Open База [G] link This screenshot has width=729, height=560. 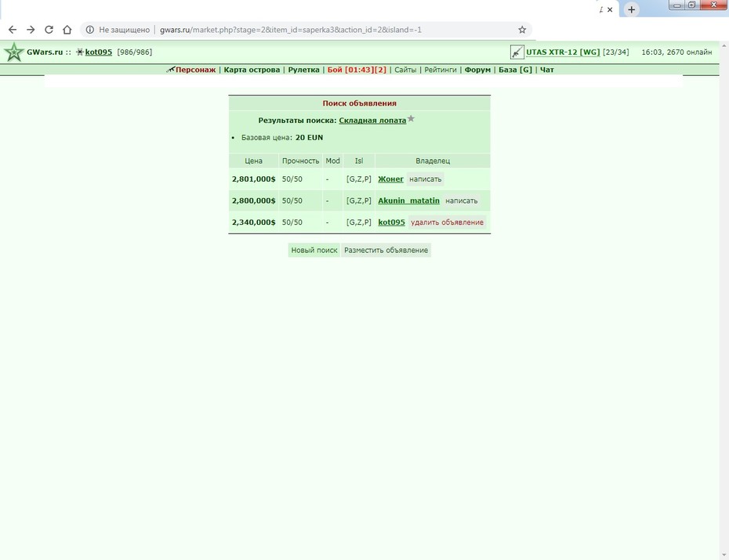click(515, 70)
